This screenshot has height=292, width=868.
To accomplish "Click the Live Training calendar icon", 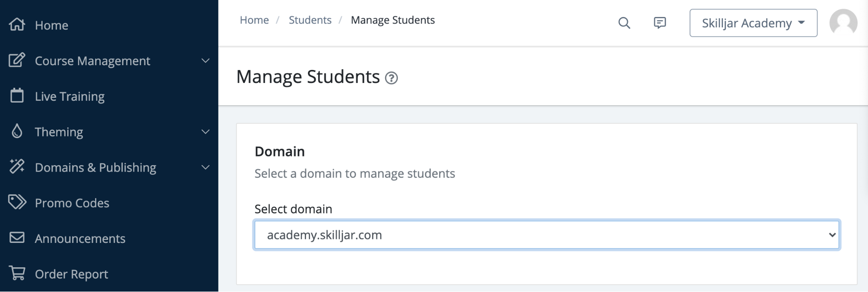I will (17, 96).
